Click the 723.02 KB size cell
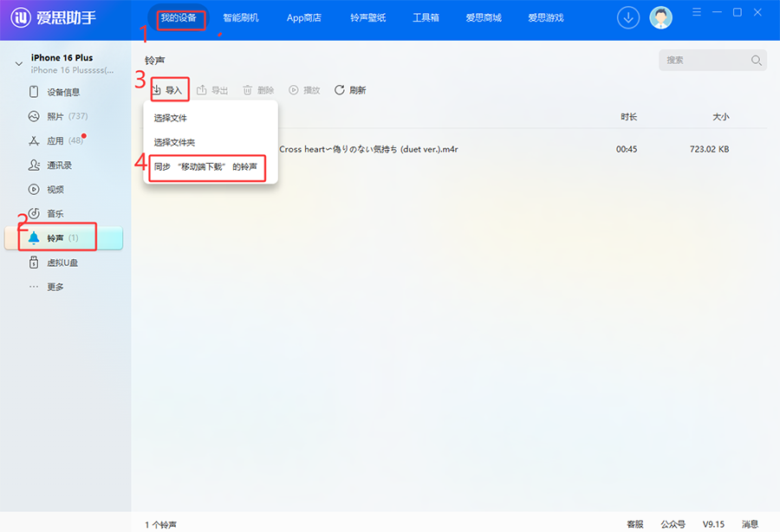 coord(709,149)
